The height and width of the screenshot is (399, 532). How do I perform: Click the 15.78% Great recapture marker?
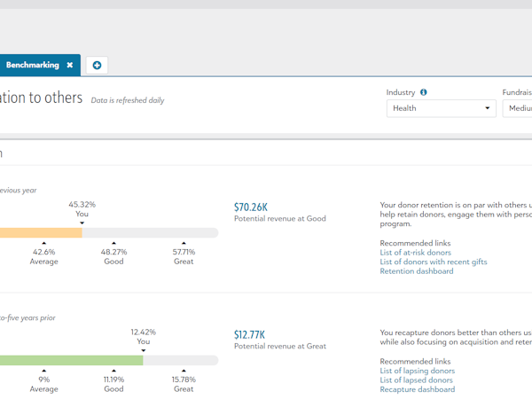coord(184,371)
